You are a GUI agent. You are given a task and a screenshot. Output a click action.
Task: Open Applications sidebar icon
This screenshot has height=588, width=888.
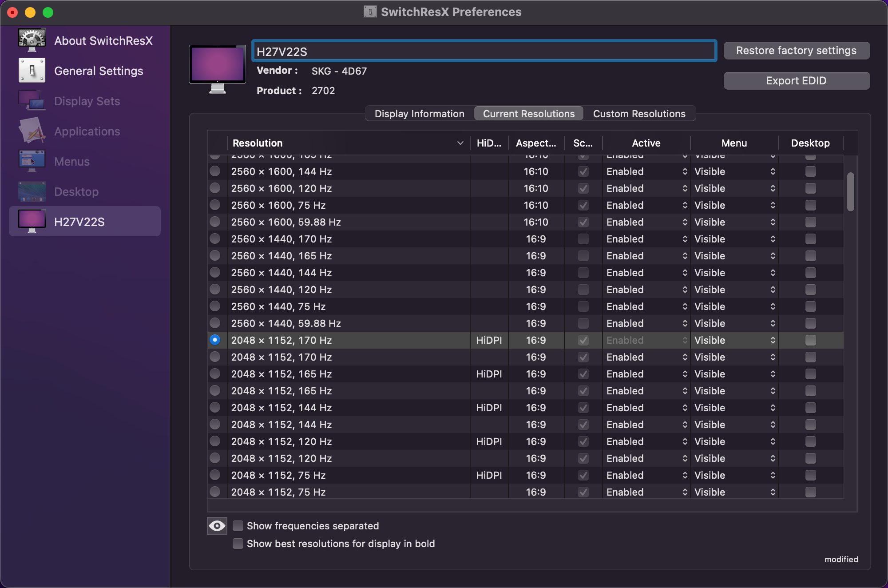(x=32, y=131)
